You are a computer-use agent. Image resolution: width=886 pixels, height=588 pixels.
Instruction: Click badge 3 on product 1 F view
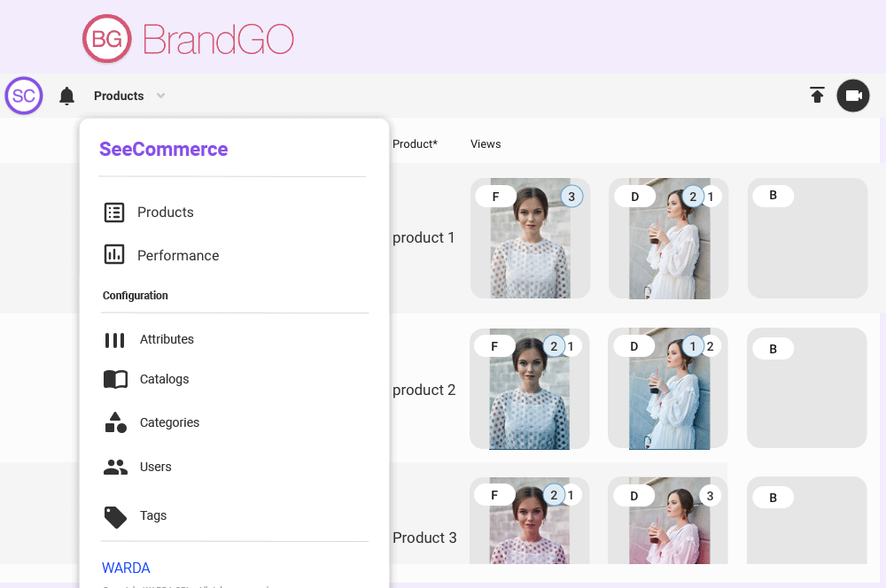pos(571,197)
